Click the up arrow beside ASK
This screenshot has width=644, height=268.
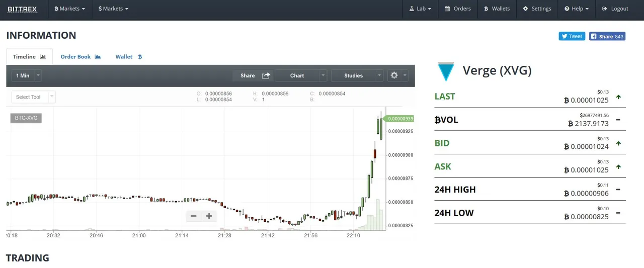pyautogui.click(x=618, y=166)
